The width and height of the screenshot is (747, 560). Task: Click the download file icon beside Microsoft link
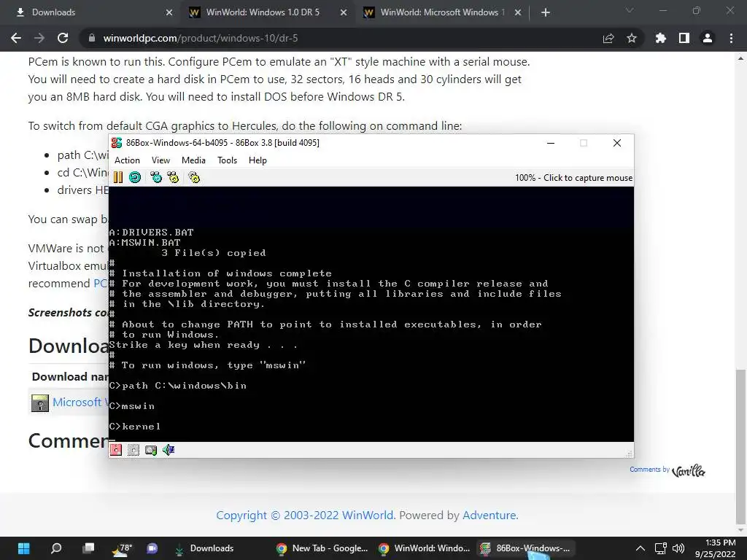[x=40, y=402]
